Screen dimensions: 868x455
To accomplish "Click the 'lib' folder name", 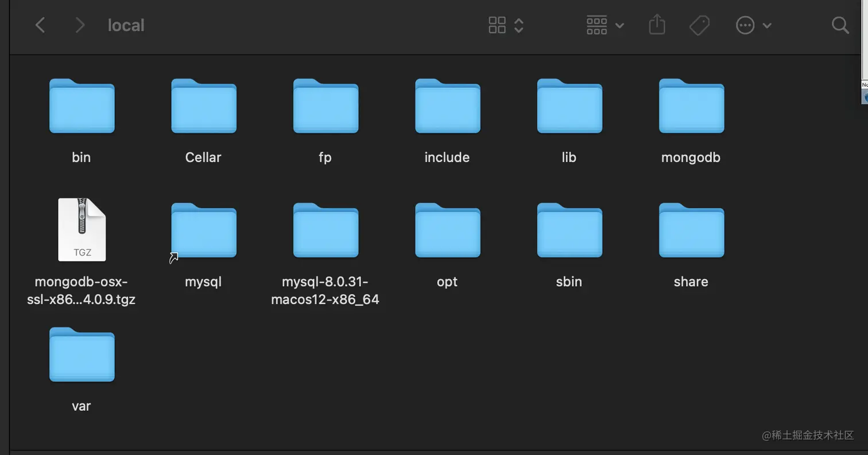I will [x=569, y=157].
